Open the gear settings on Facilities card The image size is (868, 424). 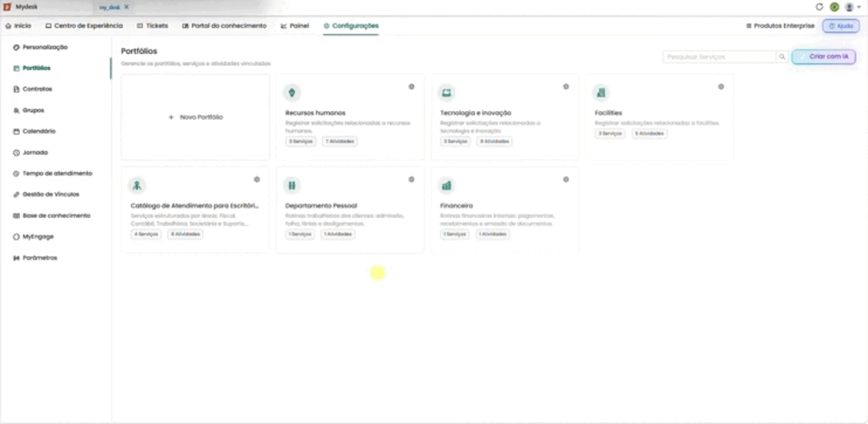coord(720,87)
